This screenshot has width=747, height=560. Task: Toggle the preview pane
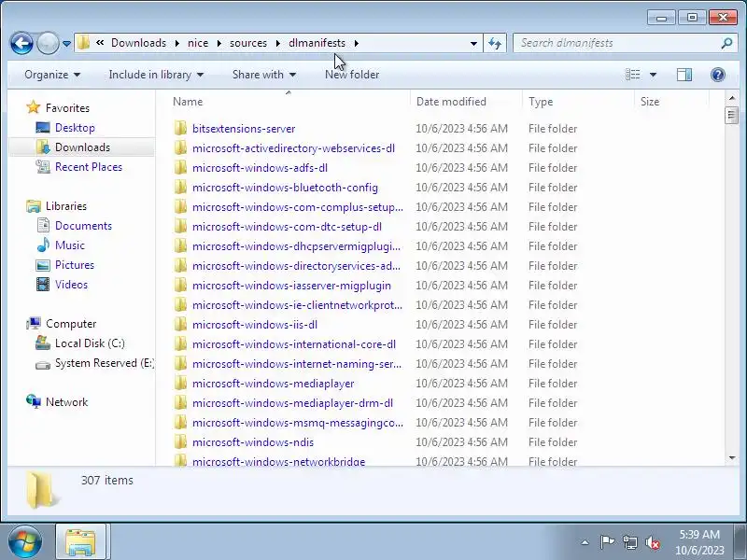click(x=684, y=75)
